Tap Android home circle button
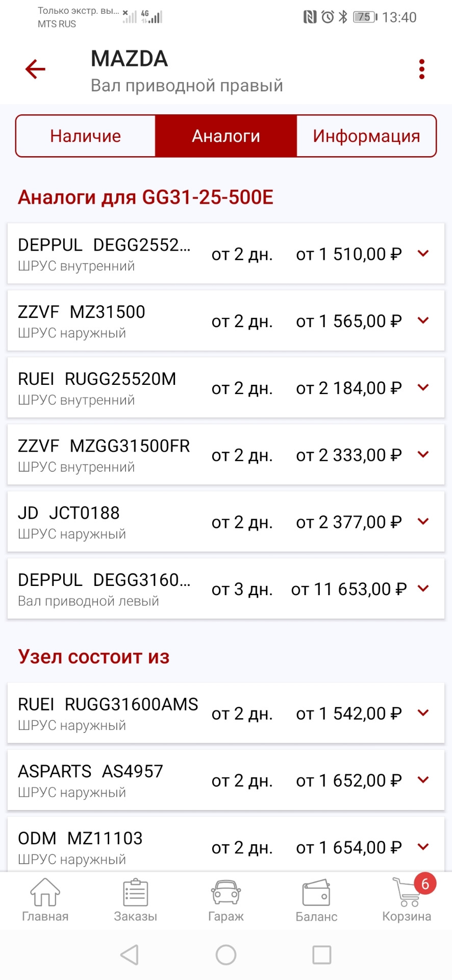The height and width of the screenshot is (980, 452). point(226,954)
